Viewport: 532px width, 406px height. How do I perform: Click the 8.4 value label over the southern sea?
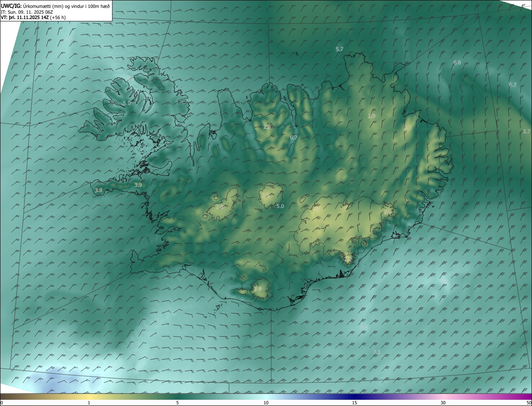click(x=364, y=328)
